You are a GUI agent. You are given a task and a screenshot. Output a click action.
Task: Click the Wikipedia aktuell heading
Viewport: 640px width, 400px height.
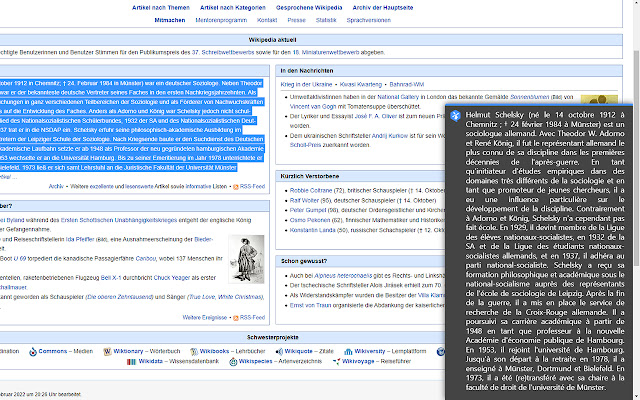tap(272, 40)
